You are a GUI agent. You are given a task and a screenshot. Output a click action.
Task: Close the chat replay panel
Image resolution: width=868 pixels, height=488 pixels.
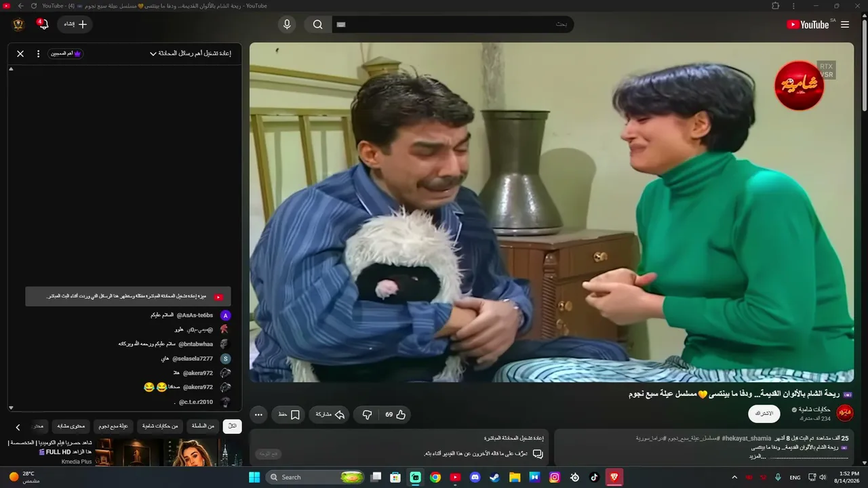[20, 54]
